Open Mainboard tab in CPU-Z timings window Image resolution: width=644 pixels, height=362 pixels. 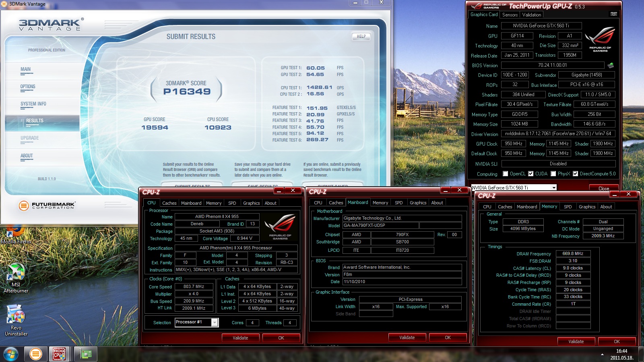[527, 207]
